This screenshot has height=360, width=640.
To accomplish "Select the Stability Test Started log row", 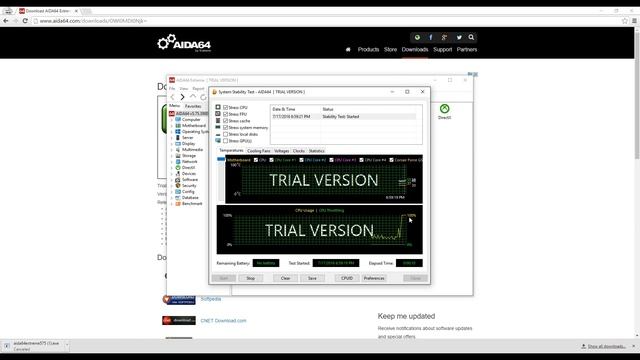I will click(x=344, y=117).
